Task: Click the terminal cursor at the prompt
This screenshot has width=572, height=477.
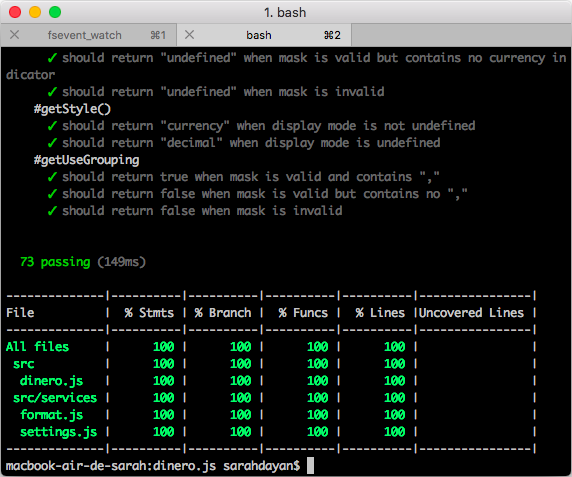Action: tap(310, 465)
